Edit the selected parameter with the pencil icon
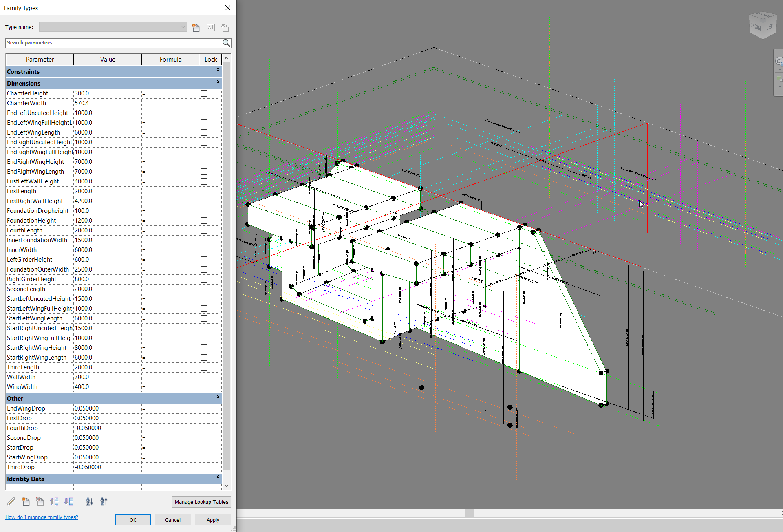 click(x=11, y=501)
